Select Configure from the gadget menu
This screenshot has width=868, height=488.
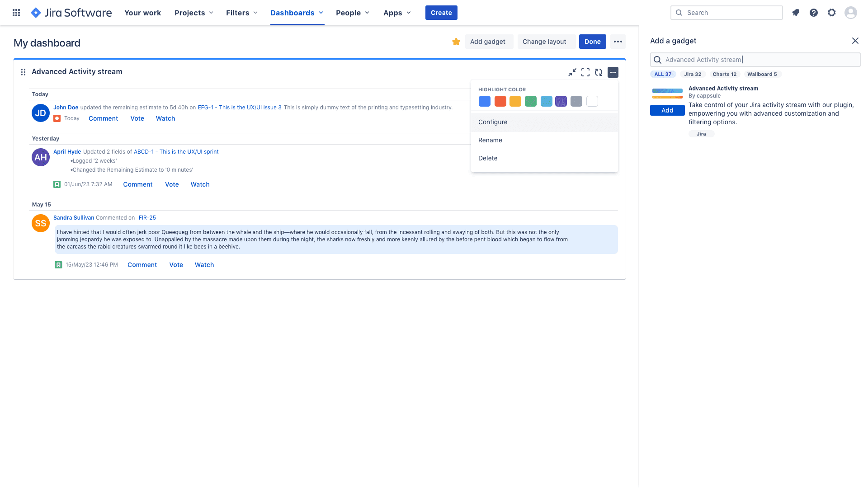coord(493,122)
